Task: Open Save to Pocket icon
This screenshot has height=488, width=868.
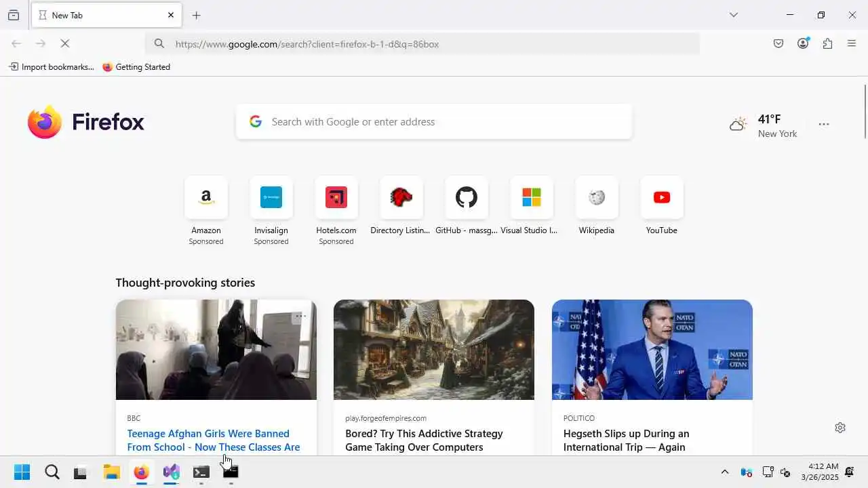Action: (778, 43)
